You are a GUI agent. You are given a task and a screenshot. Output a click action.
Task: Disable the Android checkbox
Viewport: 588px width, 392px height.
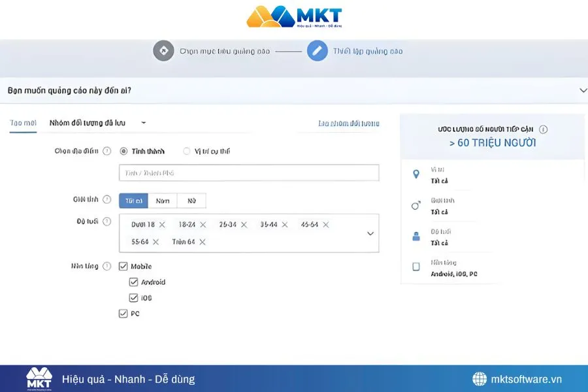pyautogui.click(x=133, y=282)
